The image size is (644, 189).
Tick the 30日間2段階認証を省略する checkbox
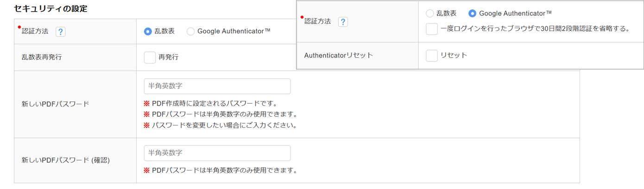click(x=432, y=29)
